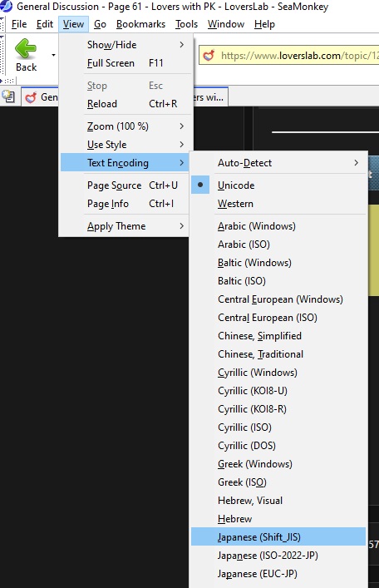Select Western encoding

click(x=278, y=204)
